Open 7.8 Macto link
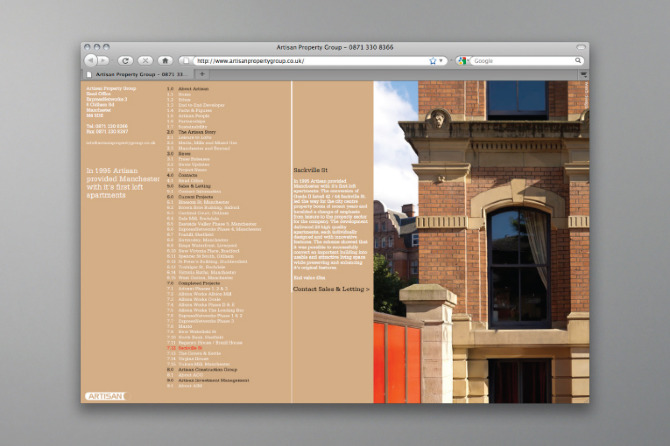Image resolution: width=670 pixels, height=446 pixels. (x=179, y=326)
